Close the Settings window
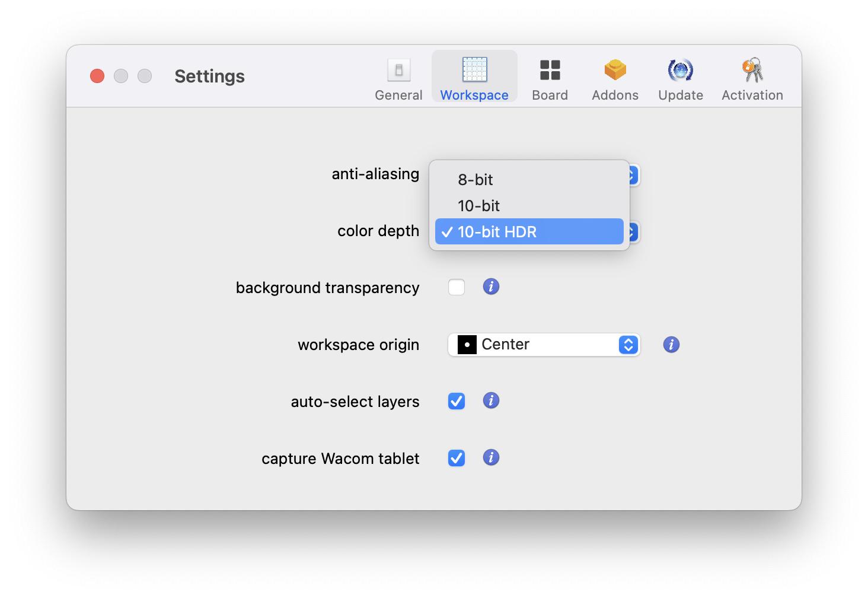The height and width of the screenshot is (598, 868). [x=97, y=76]
